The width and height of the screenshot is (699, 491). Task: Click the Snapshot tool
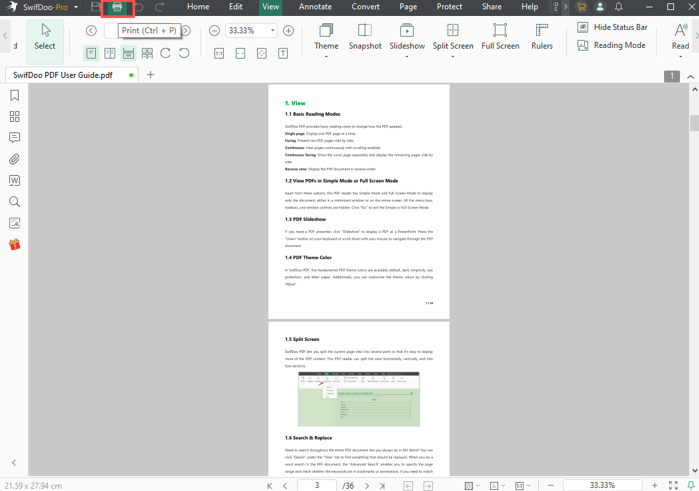[x=365, y=37]
